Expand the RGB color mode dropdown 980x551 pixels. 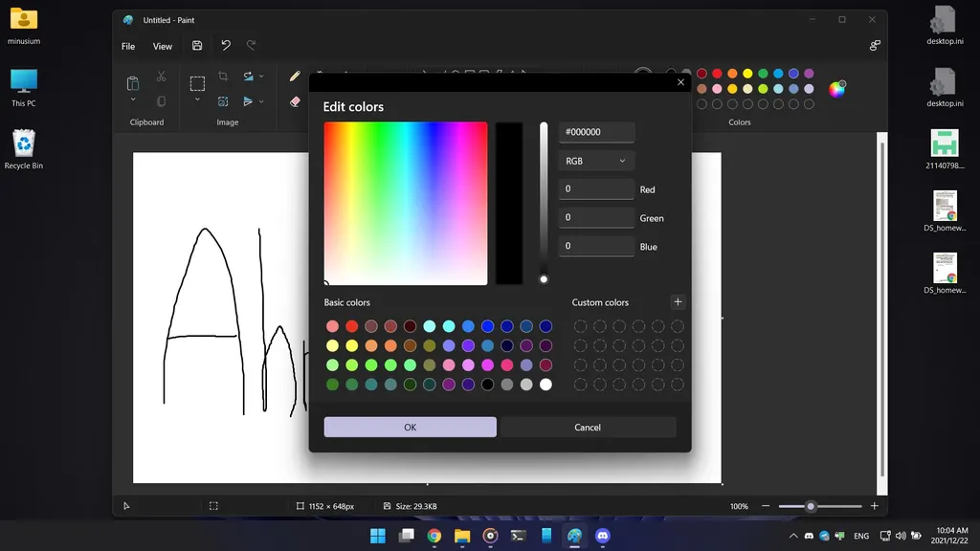(x=596, y=161)
